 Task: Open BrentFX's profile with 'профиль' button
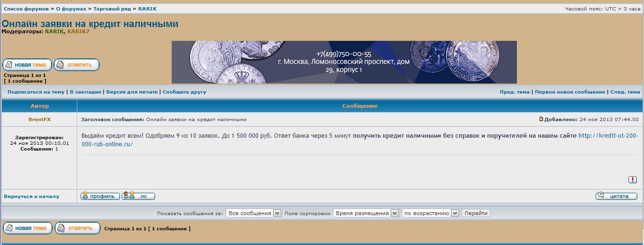pyautogui.click(x=100, y=196)
